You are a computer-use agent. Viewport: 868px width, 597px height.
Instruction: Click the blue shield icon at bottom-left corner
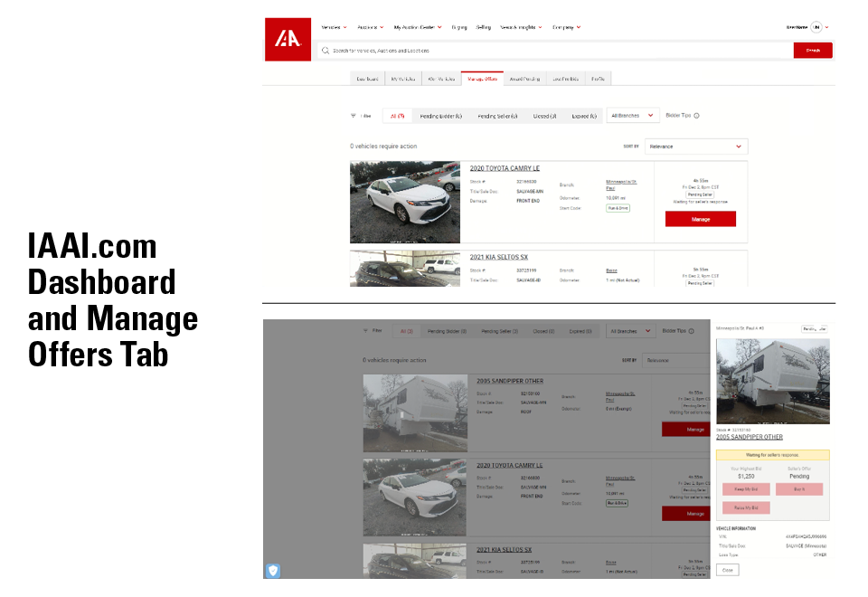273,571
